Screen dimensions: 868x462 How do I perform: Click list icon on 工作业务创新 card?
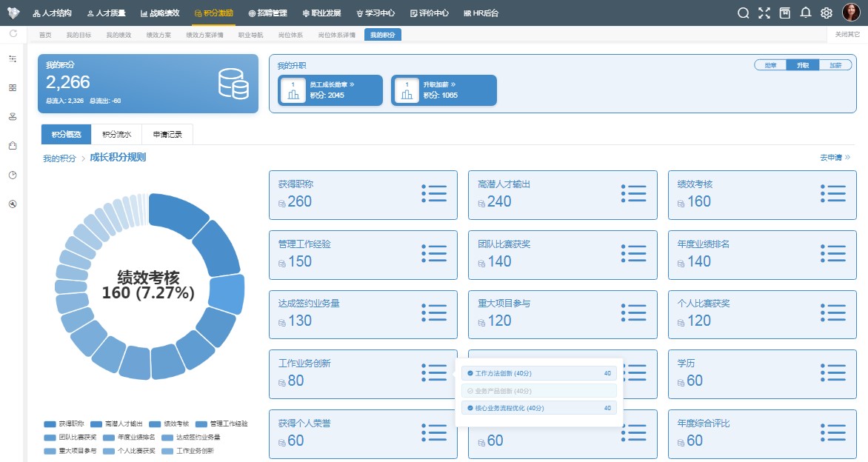(434, 373)
